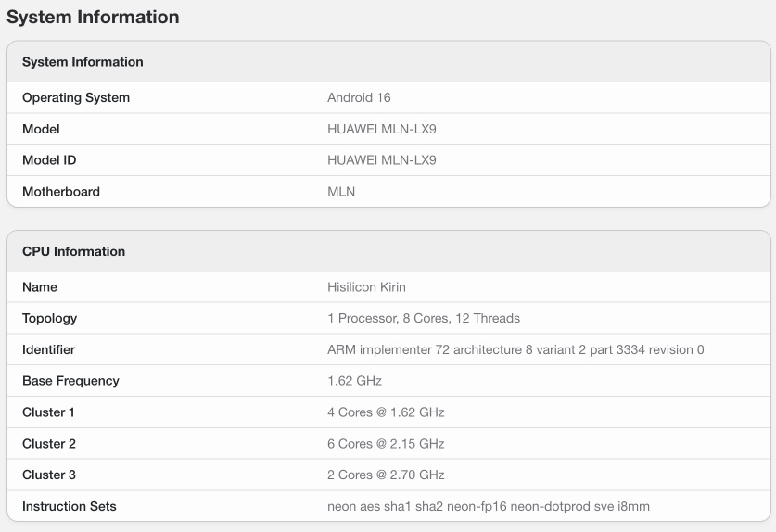The height and width of the screenshot is (532, 776).
Task: Select the 'Identifier' label
Action: click(48, 350)
